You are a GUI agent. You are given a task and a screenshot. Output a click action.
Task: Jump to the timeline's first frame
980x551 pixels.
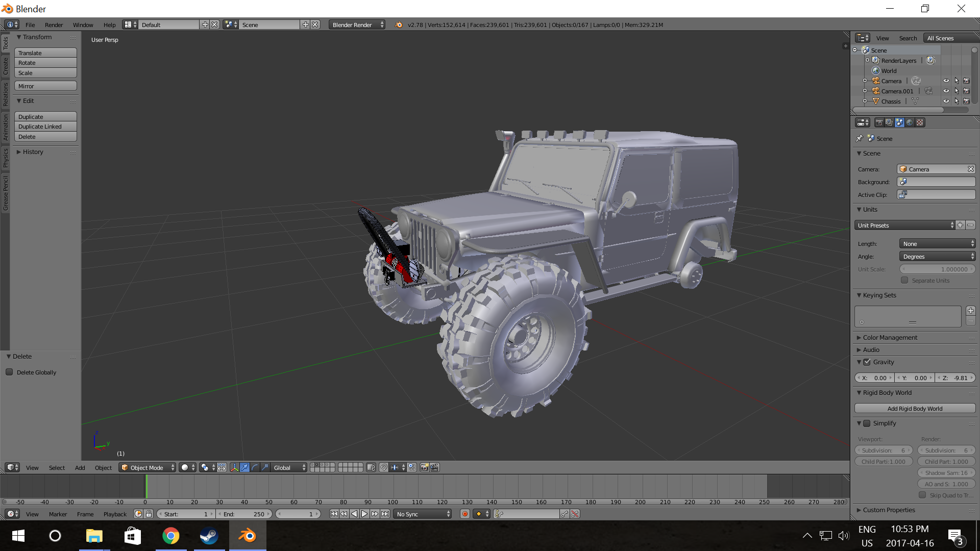pyautogui.click(x=334, y=514)
